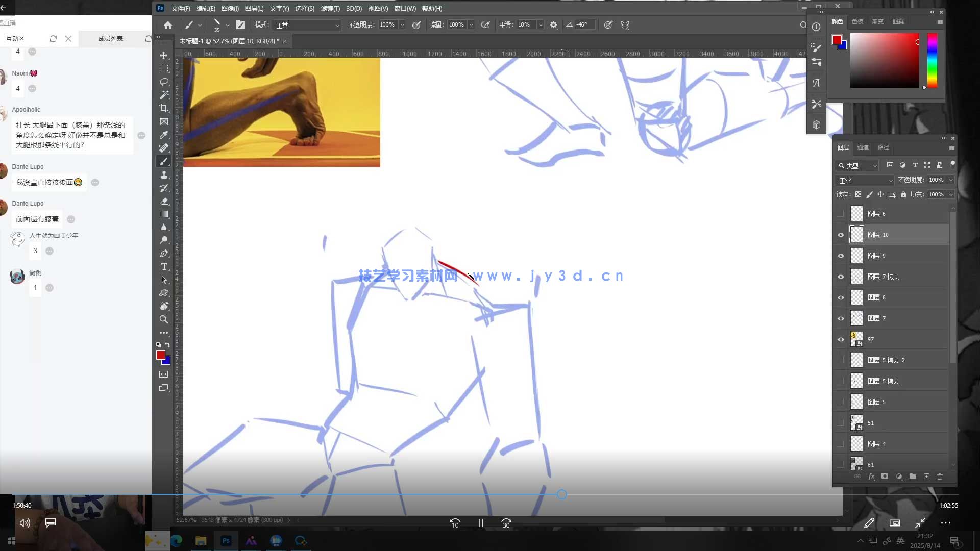Select the Eyedropper tool
Screen dimensions: 980x551
coord(164,135)
